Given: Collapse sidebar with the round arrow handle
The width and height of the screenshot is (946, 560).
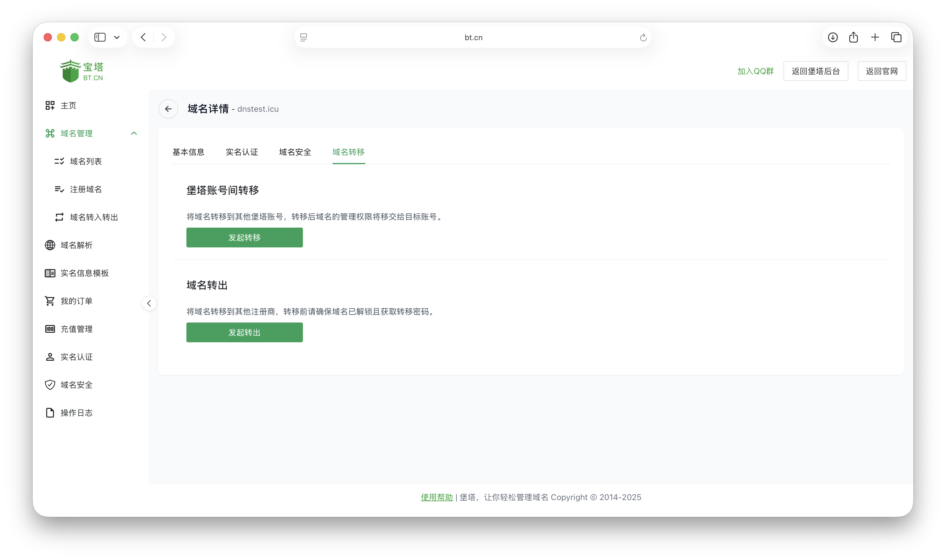Looking at the screenshot, I should coord(149,303).
